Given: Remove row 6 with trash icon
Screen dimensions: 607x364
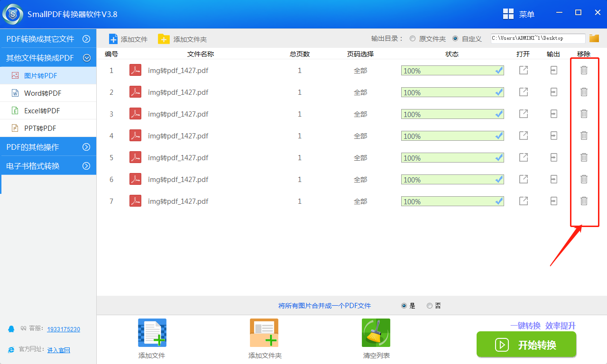Looking at the screenshot, I should coord(584,179).
